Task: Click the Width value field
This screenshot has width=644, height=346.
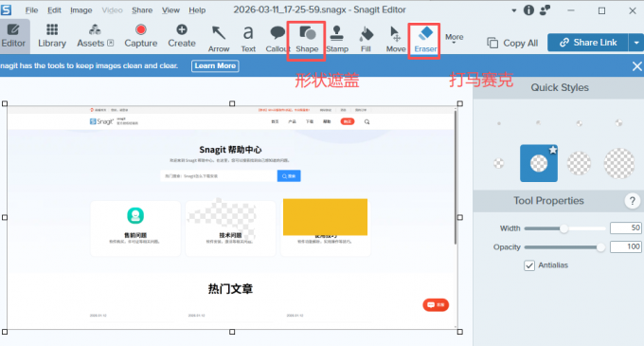Action: (x=625, y=228)
